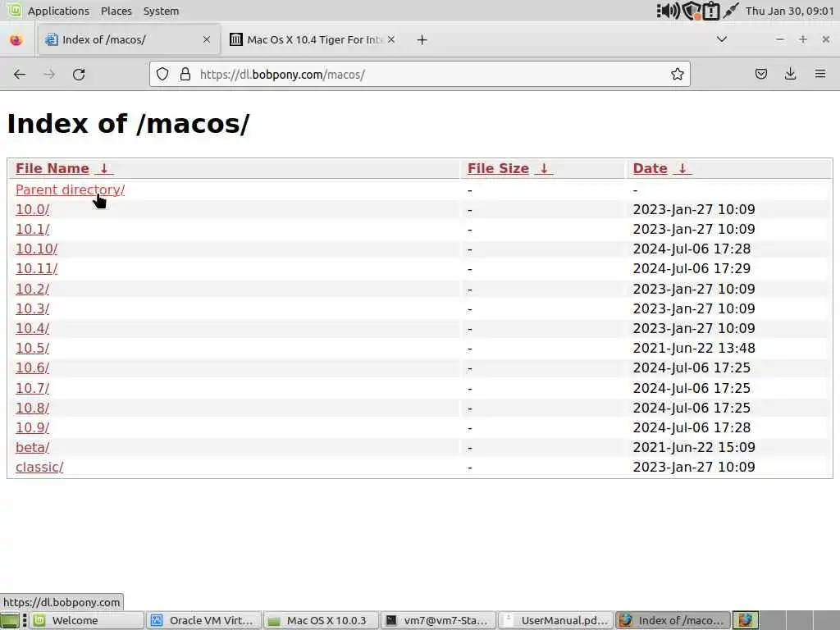Sort by File Size column
The image size is (840, 630).
[x=498, y=168]
